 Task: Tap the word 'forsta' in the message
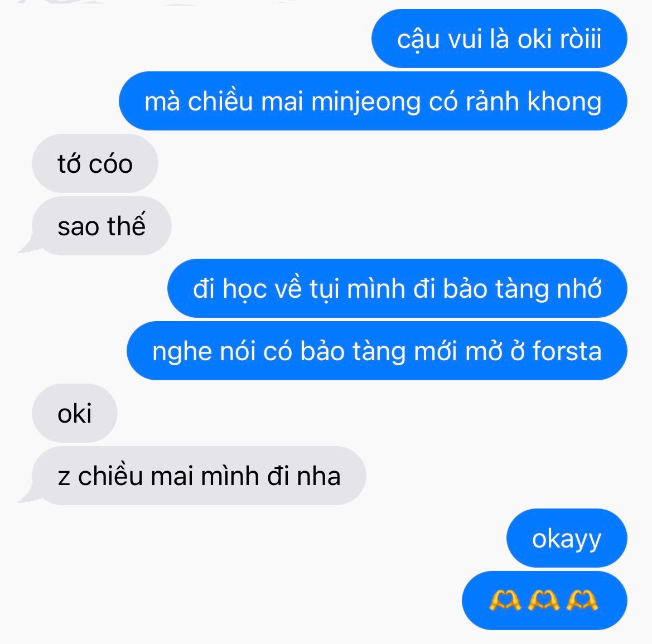[x=567, y=351]
